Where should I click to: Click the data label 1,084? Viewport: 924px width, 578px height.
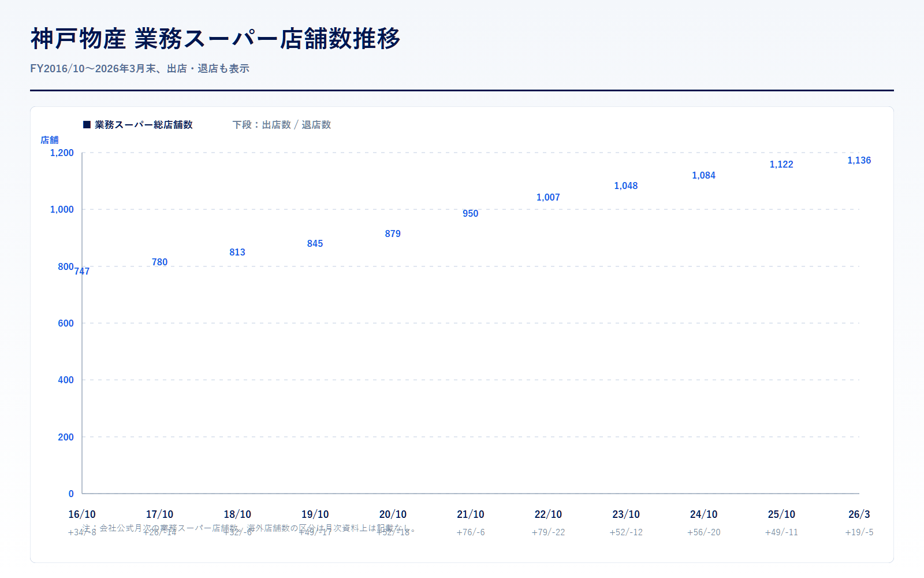pyautogui.click(x=704, y=176)
